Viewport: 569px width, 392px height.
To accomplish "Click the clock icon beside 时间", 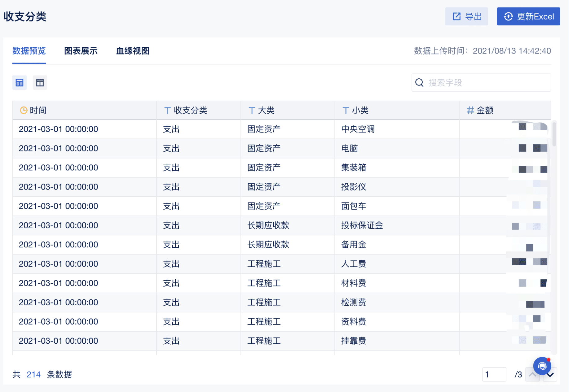I will click(24, 110).
